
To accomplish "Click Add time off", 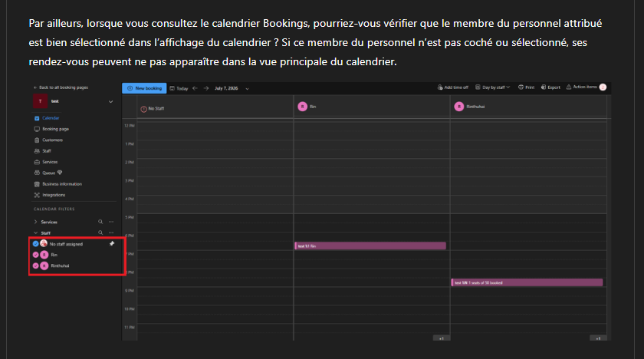I will click(452, 87).
